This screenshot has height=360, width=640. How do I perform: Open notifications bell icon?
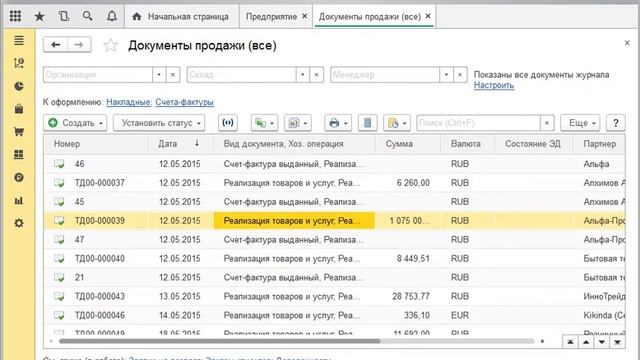[x=111, y=16]
